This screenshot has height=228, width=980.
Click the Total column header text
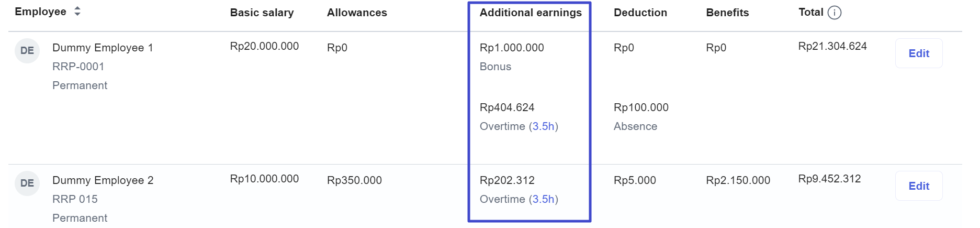pos(811,12)
